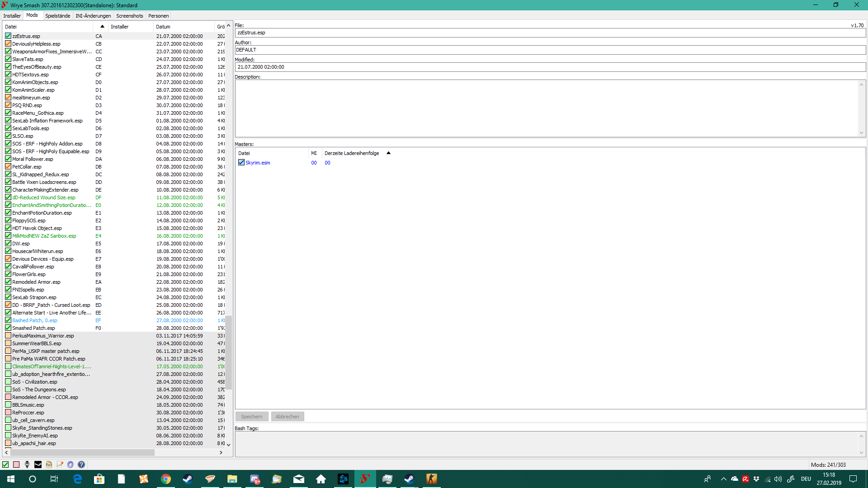Viewport: 868px width, 488px height.
Task: Click the Modified date input field
Action: point(550,67)
